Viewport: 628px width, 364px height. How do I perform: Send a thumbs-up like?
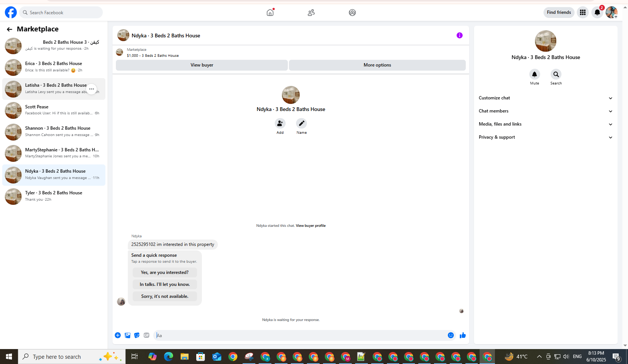click(463, 335)
